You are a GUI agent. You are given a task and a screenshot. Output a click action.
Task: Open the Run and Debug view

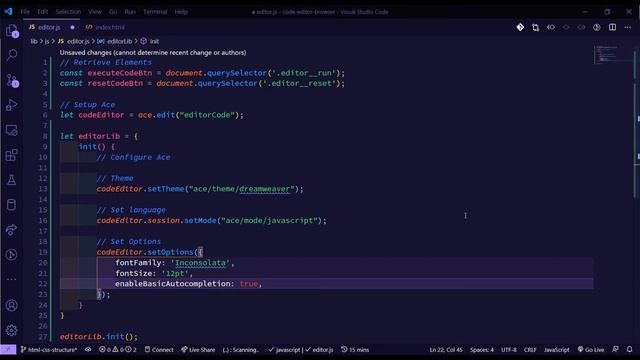coord(12,105)
